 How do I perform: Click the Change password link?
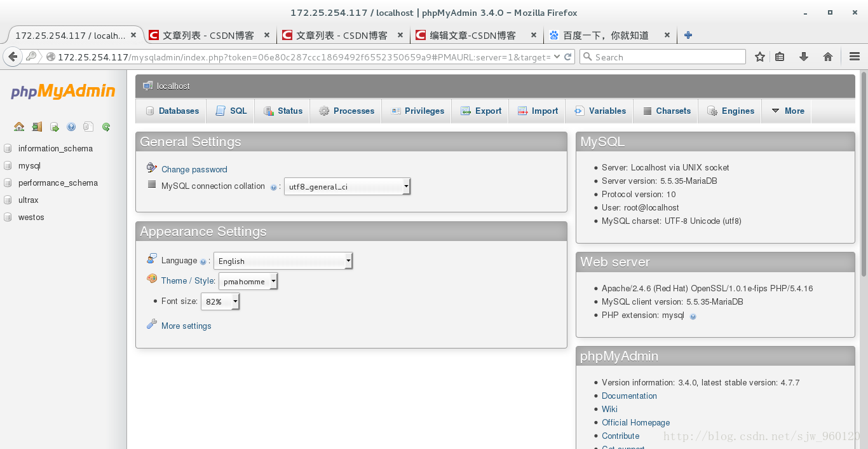click(194, 169)
